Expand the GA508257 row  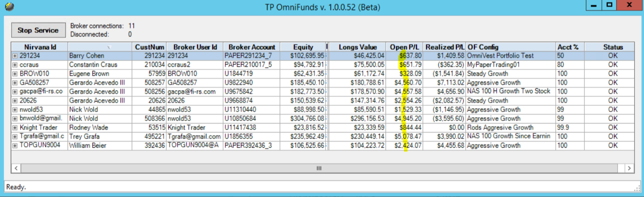pyautogui.click(x=15, y=83)
